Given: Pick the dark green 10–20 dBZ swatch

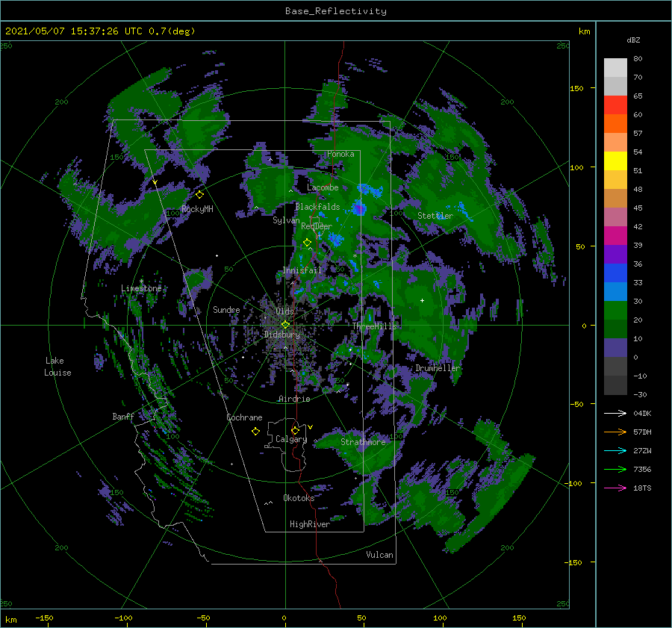Looking at the screenshot, I should (615, 329).
